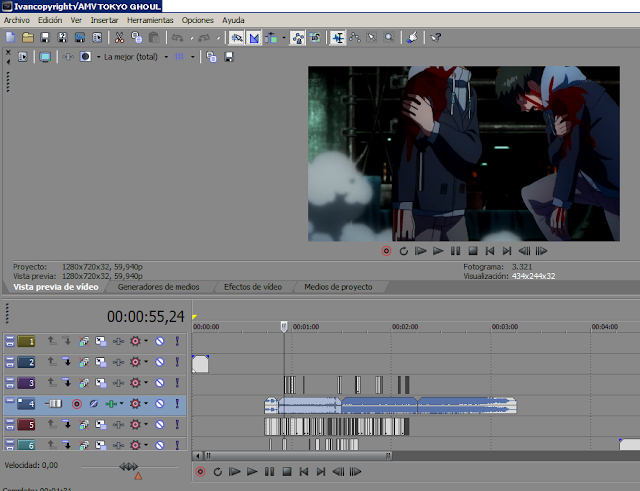Image resolution: width=640 pixels, height=491 pixels.
Task: Open track motion for track 2
Action: pyautogui.click(x=101, y=362)
